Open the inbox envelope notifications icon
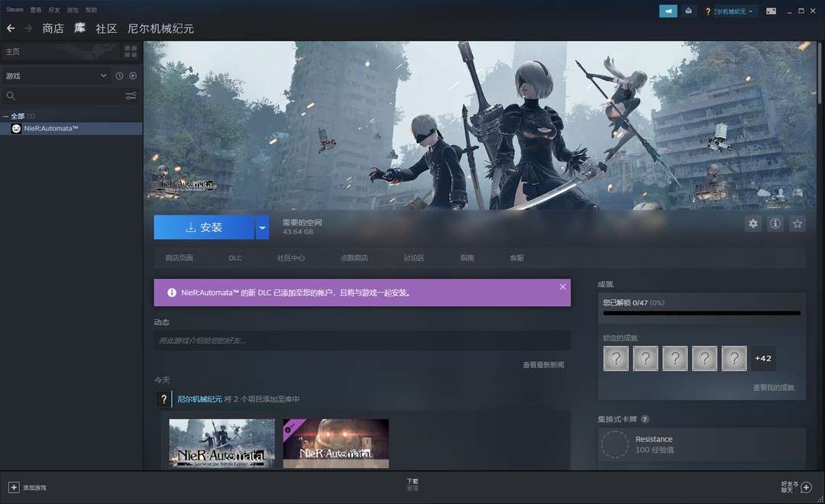This screenshot has height=504, width=825. tap(688, 11)
